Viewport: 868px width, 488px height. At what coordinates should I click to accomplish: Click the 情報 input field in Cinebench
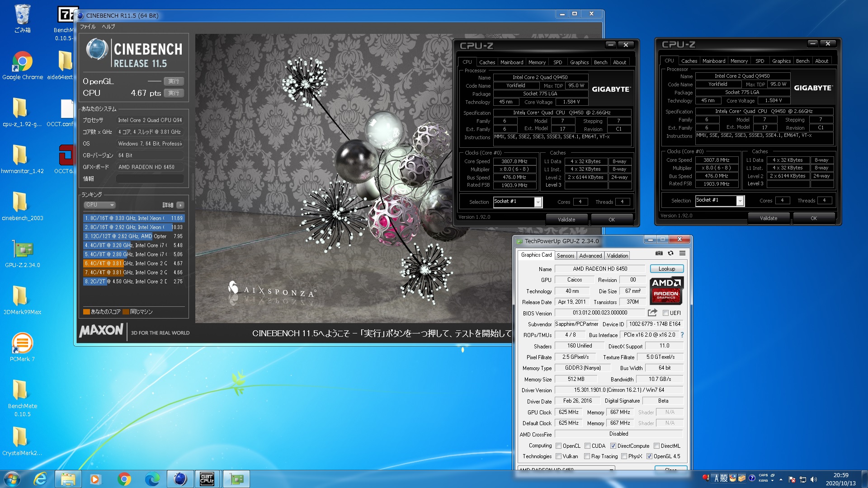pyautogui.click(x=150, y=179)
